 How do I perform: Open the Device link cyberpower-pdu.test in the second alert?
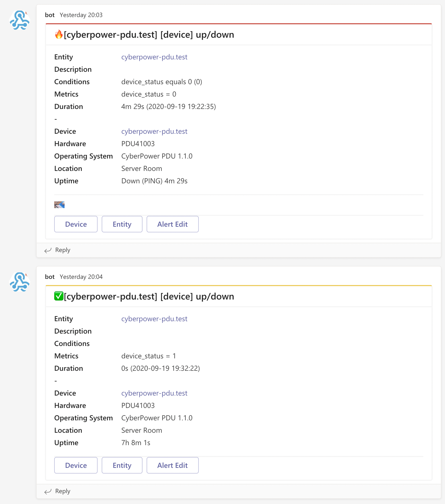pos(154,393)
